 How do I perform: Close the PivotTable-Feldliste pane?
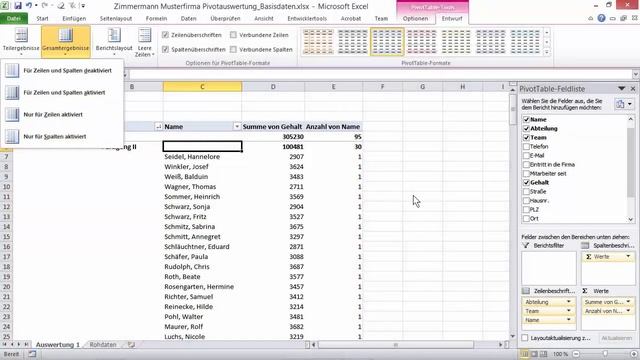[633, 89]
